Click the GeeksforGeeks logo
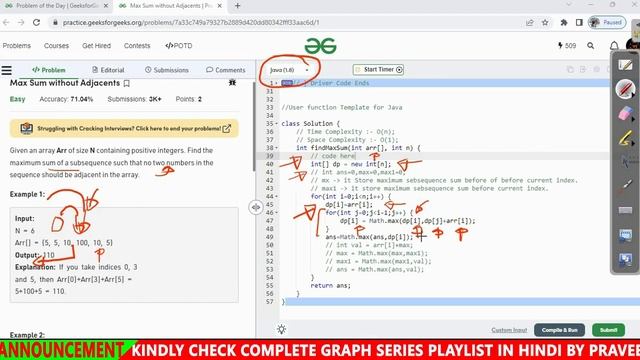The height and width of the screenshot is (360, 640). (320, 46)
